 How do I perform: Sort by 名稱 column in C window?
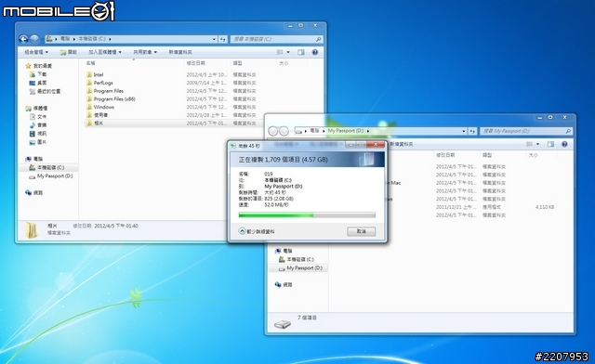pos(90,63)
